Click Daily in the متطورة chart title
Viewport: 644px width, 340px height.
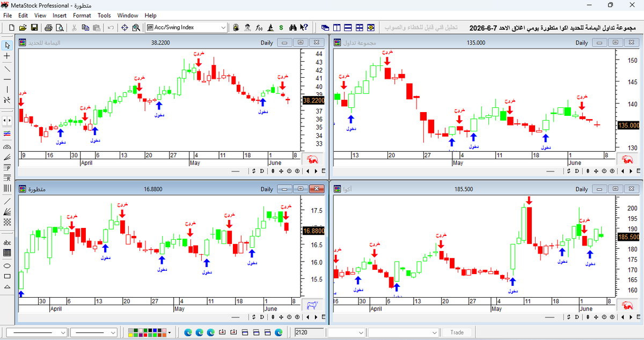tap(267, 189)
